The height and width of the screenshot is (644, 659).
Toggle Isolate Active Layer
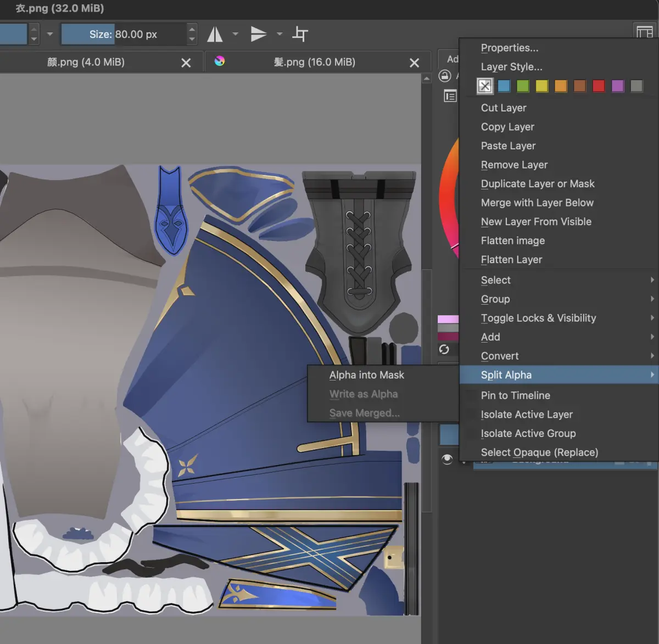click(559, 415)
